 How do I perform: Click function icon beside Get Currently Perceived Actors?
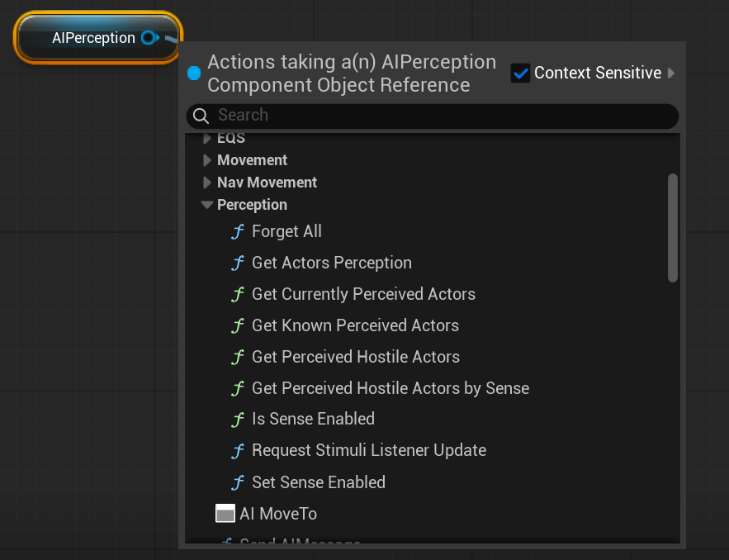(x=238, y=294)
